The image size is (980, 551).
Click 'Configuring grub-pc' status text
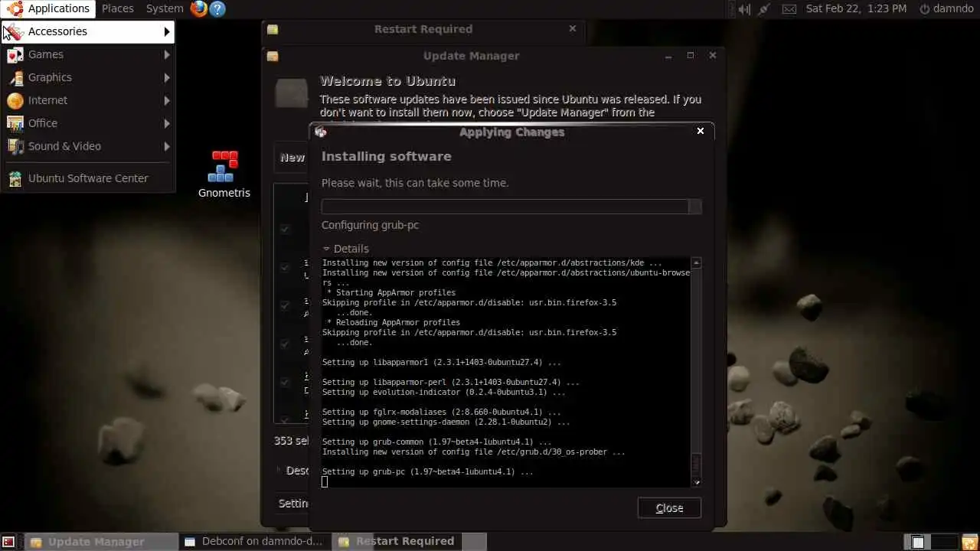(370, 225)
